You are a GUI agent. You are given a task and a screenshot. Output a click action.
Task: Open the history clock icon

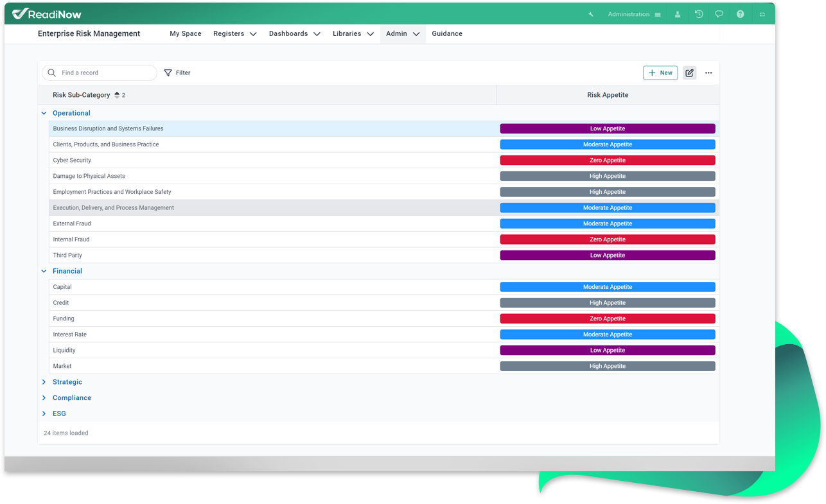click(x=699, y=14)
